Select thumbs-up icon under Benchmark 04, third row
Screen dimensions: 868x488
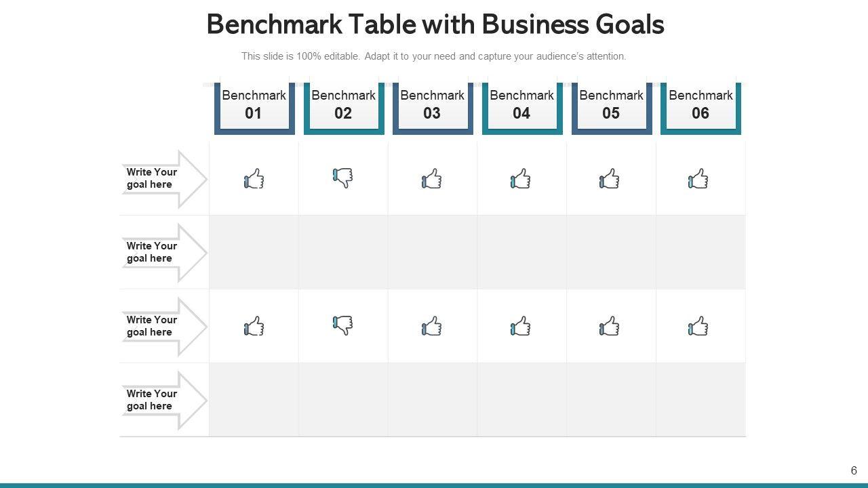coord(521,327)
